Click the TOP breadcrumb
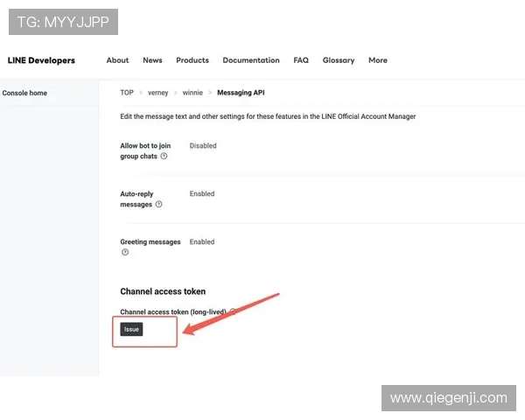The height and width of the screenshot is (420, 525). tap(127, 93)
